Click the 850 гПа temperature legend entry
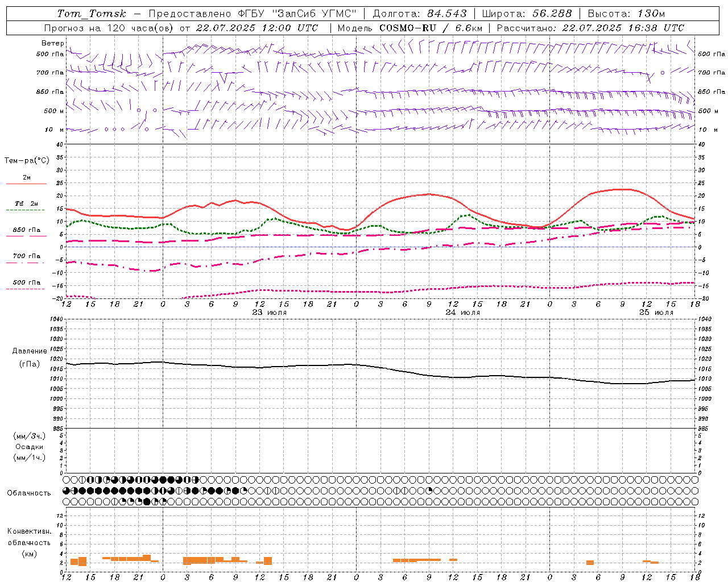The image size is (728, 582). point(27,230)
